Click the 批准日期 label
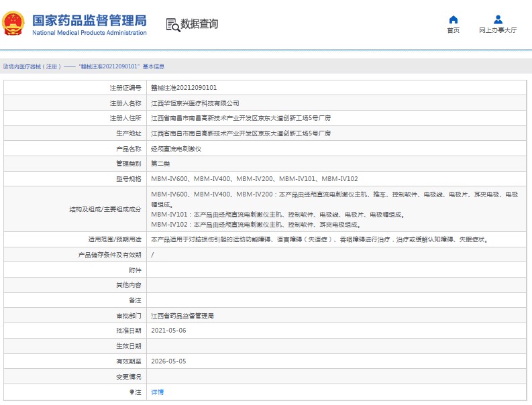The image size is (532, 405). (129, 331)
